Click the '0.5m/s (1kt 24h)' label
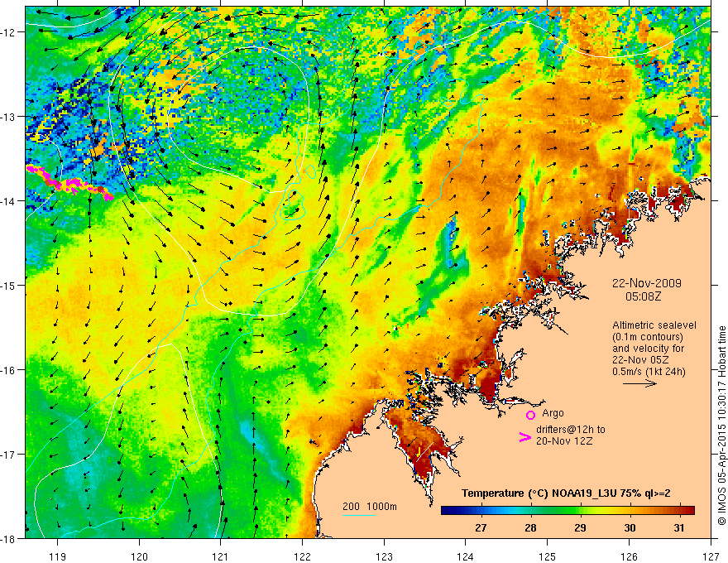The image size is (728, 563). tap(649, 372)
